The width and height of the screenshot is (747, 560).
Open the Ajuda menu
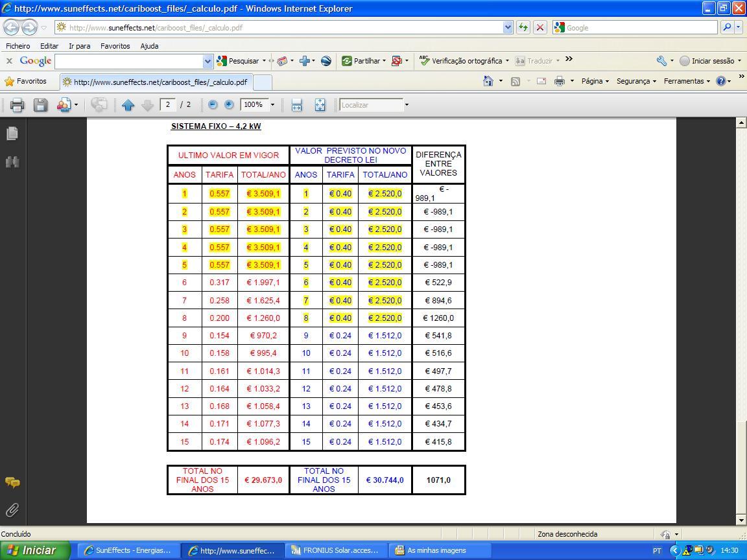149,46
